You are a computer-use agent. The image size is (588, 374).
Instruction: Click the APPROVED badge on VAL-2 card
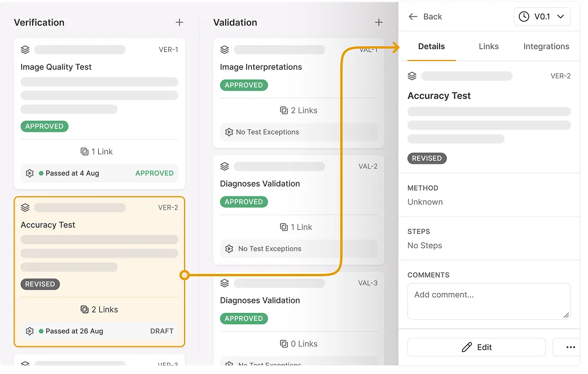click(x=244, y=202)
